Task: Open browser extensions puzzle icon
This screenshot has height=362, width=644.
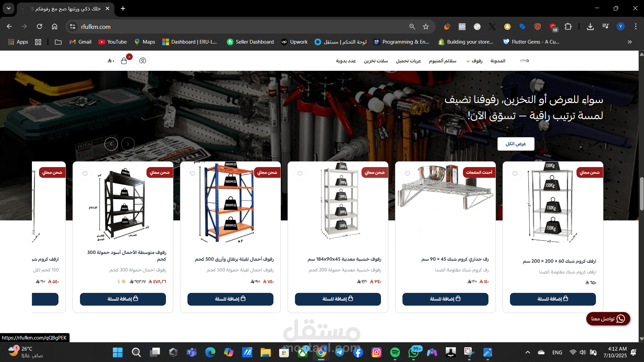Action: point(568,27)
